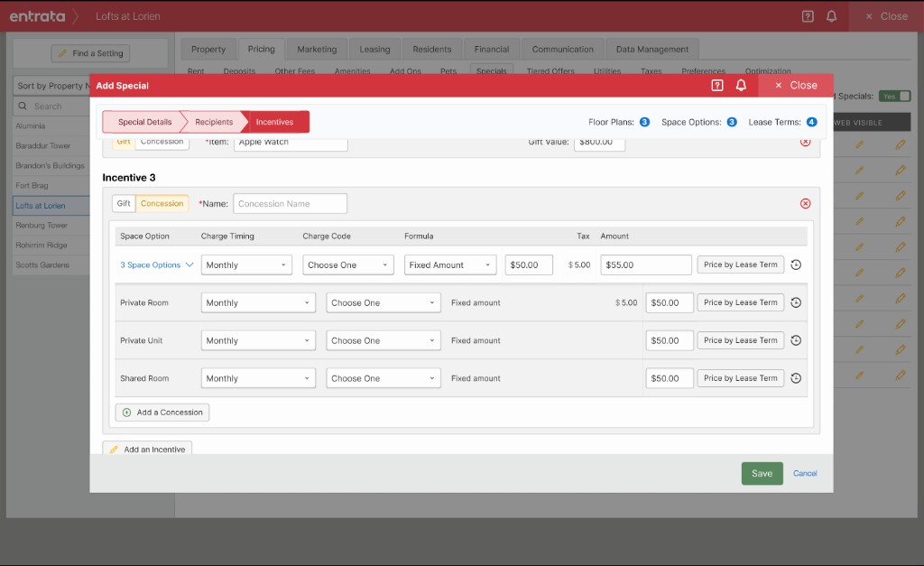924x566 pixels.
Task: Open Charge Code dropdown in 3 Space Options row
Action: point(347,264)
